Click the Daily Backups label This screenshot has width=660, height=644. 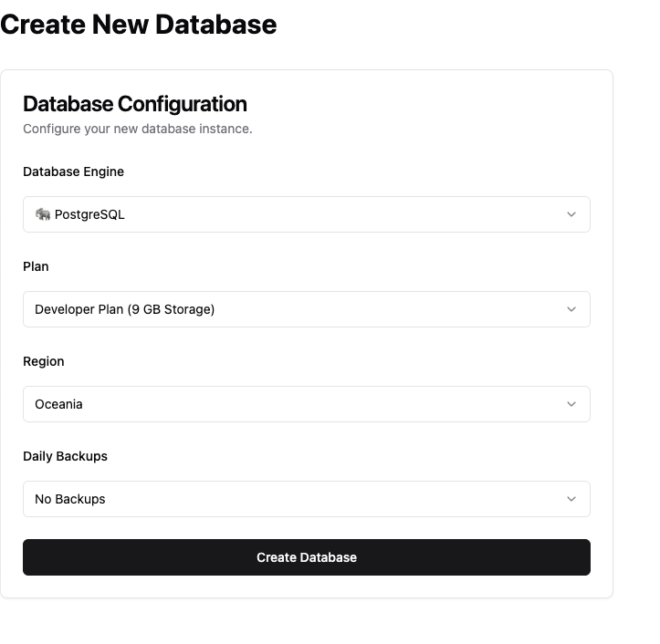click(x=65, y=456)
